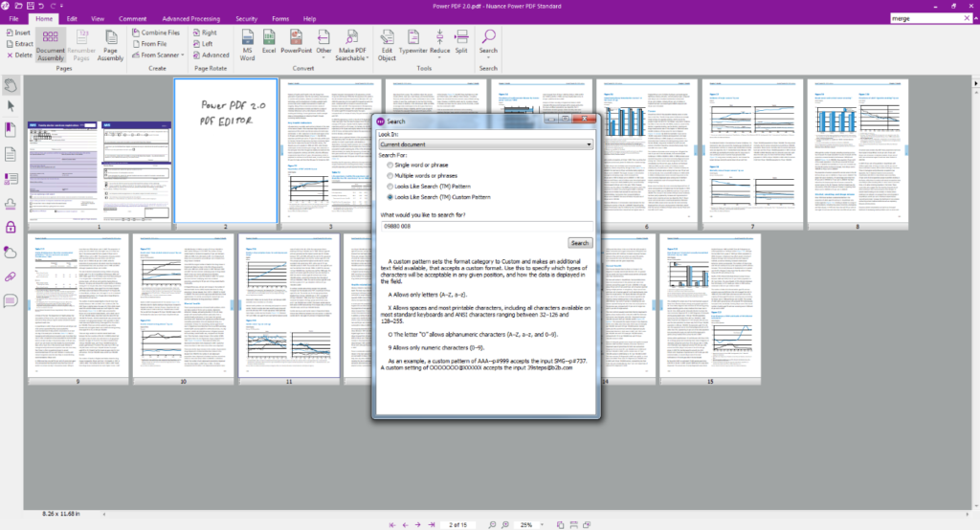Convert PDF to Excel
980x530 pixels.
click(x=269, y=41)
